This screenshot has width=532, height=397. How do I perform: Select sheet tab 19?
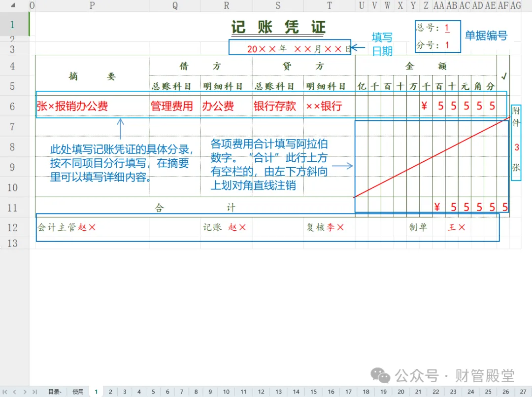(x=383, y=392)
